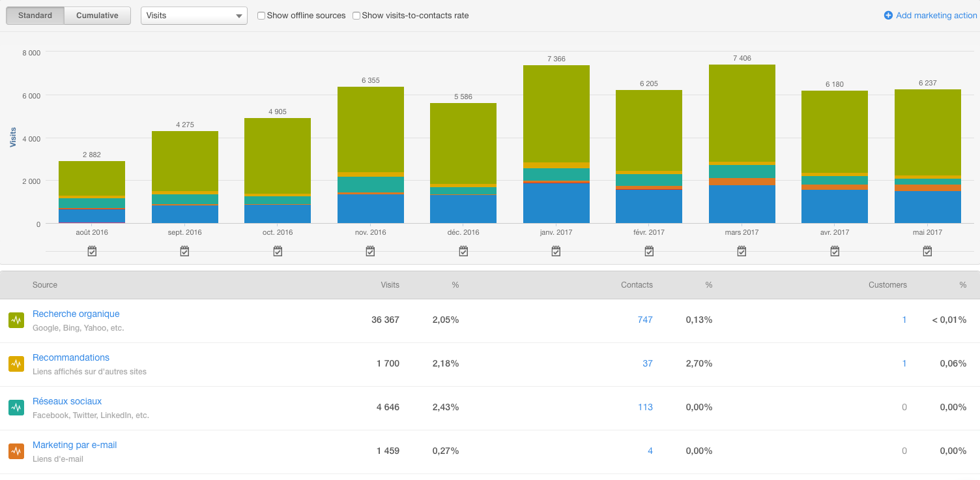
Task: Click the calendar icon under mars 2017
Action: [x=742, y=251]
